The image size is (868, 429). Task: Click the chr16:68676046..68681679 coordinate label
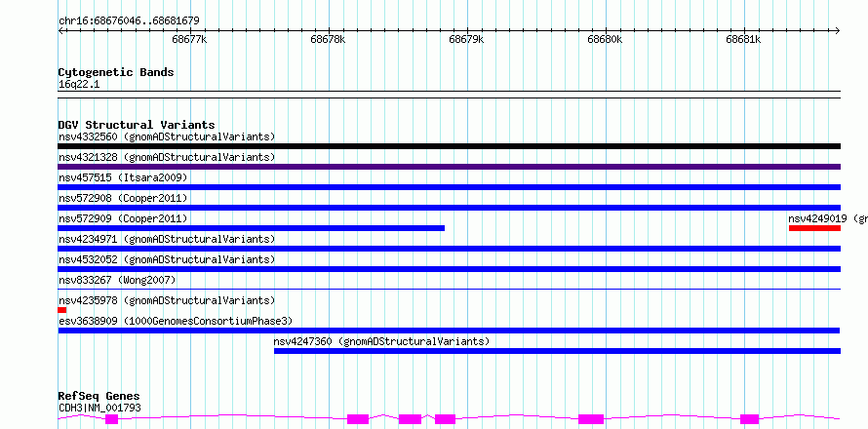click(x=129, y=20)
